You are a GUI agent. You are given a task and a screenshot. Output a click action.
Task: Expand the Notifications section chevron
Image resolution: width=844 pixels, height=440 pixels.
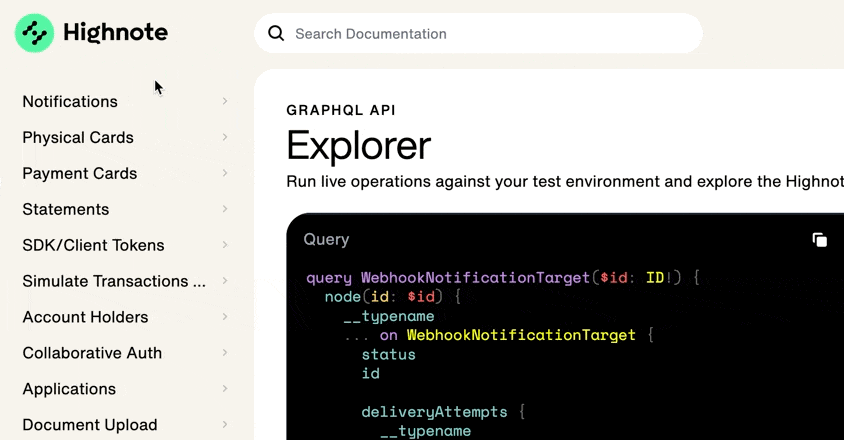225,101
